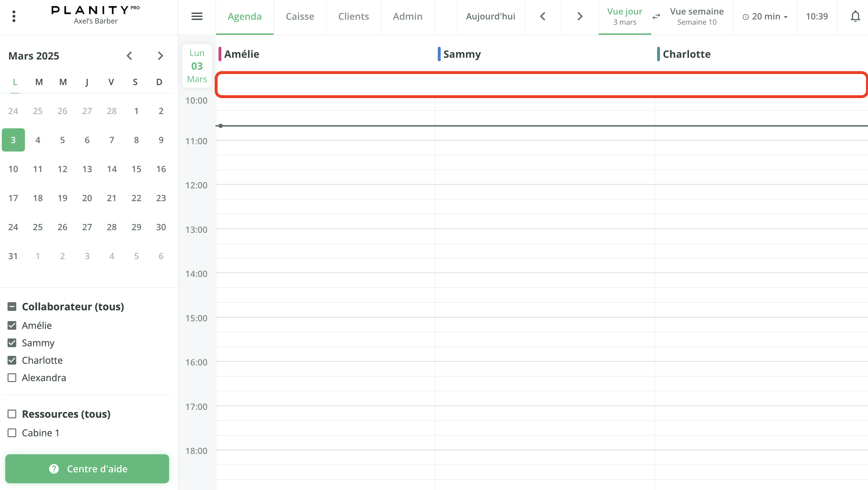Check the Cabine 1 resource checkbox

(x=12, y=433)
